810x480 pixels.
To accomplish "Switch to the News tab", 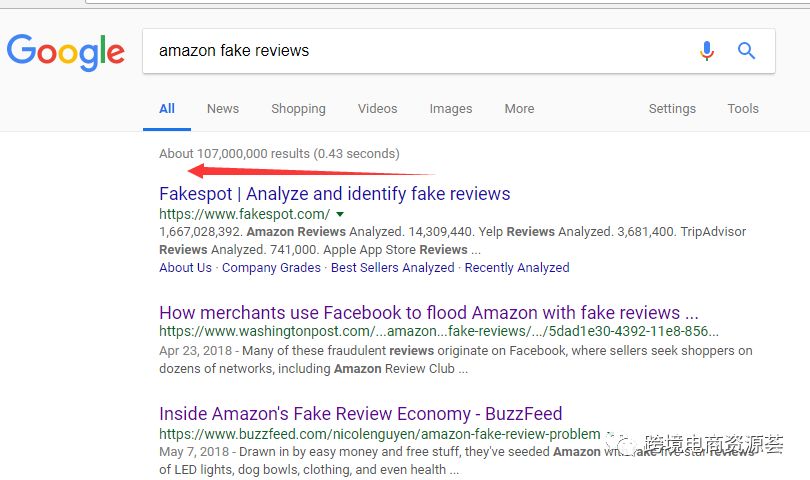I will pyautogui.click(x=223, y=109).
